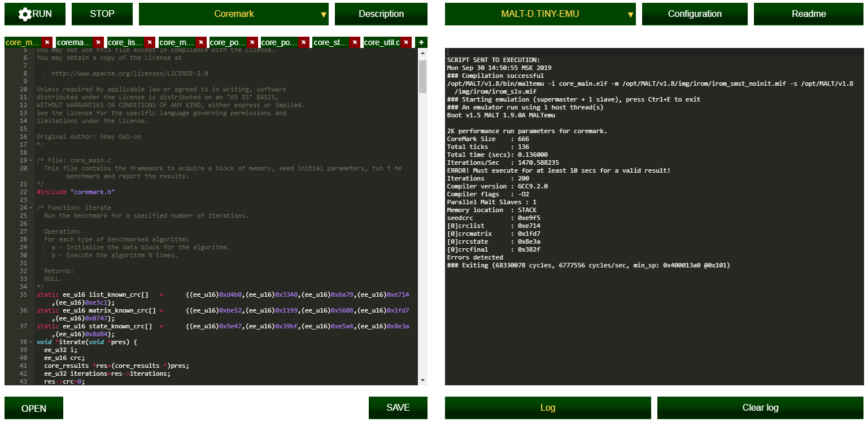
Task: Collapse the iterate function at line 38
Action: [30, 342]
